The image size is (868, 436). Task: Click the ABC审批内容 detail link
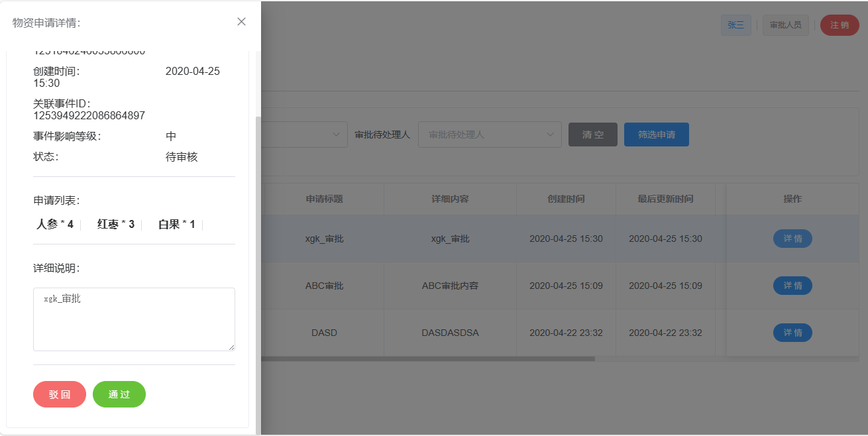(x=450, y=285)
